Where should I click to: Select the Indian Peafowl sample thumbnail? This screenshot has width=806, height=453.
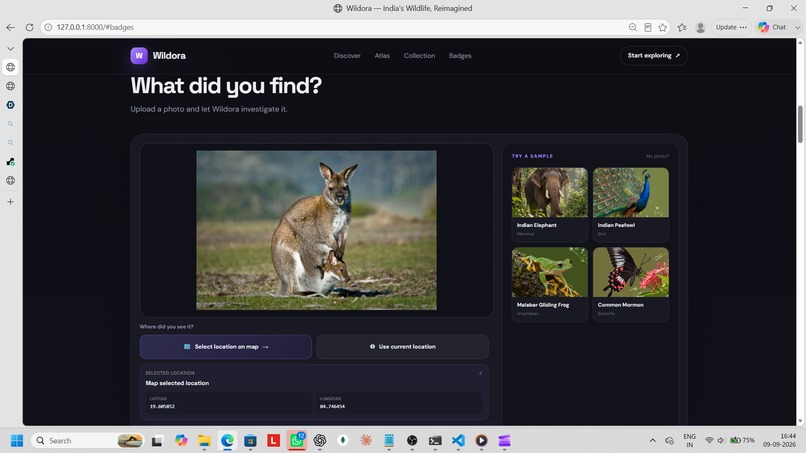click(631, 204)
